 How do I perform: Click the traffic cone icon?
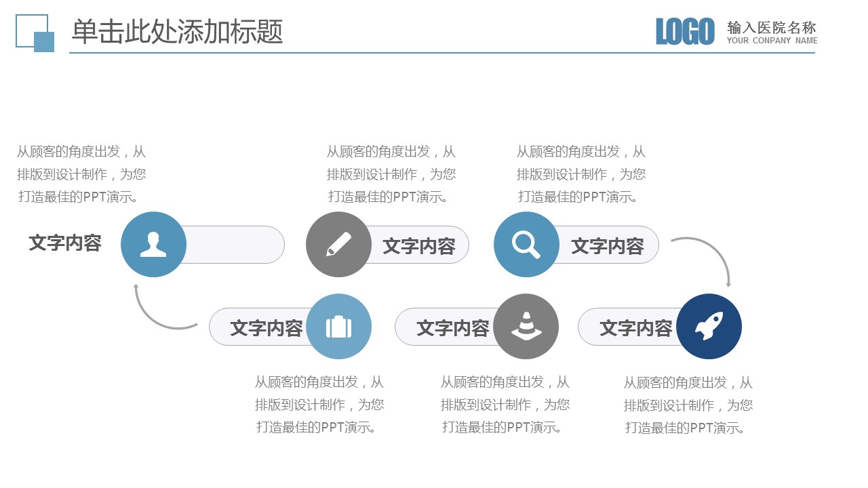(x=526, y=327)
